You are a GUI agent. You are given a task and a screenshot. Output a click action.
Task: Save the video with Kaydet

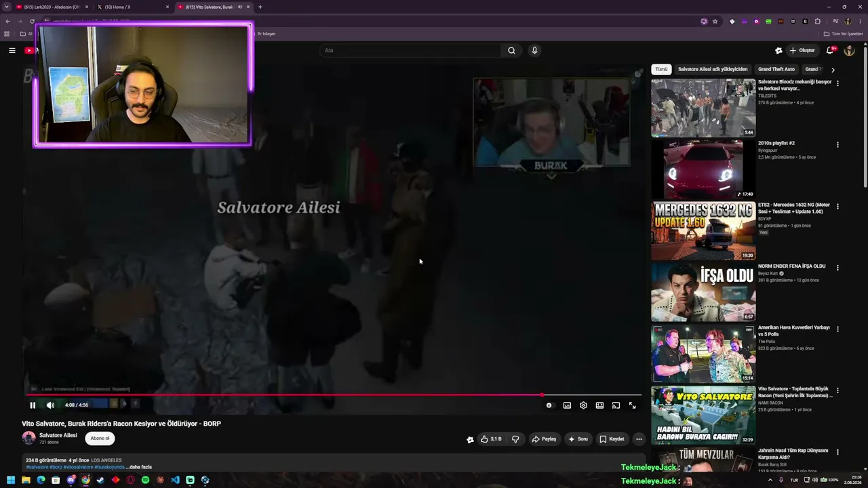tap(612, 439)
